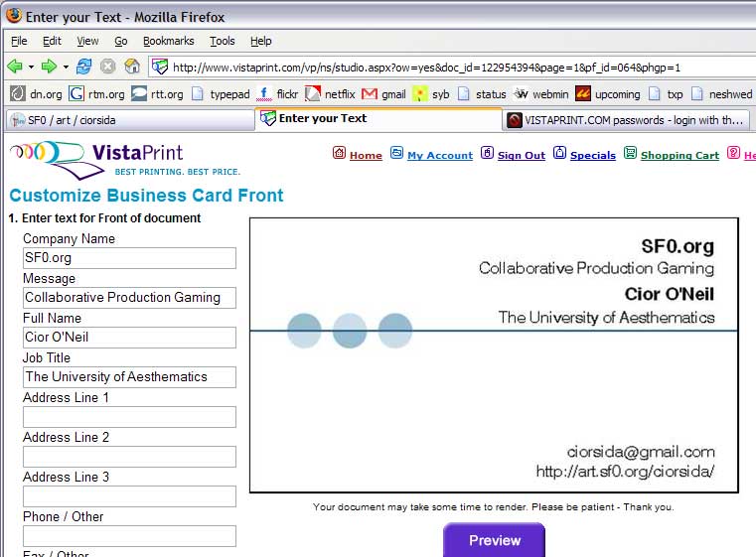This screenshot has height=557, width=756.
Task: Click the Sign Out link
Action: coord(521,155)
